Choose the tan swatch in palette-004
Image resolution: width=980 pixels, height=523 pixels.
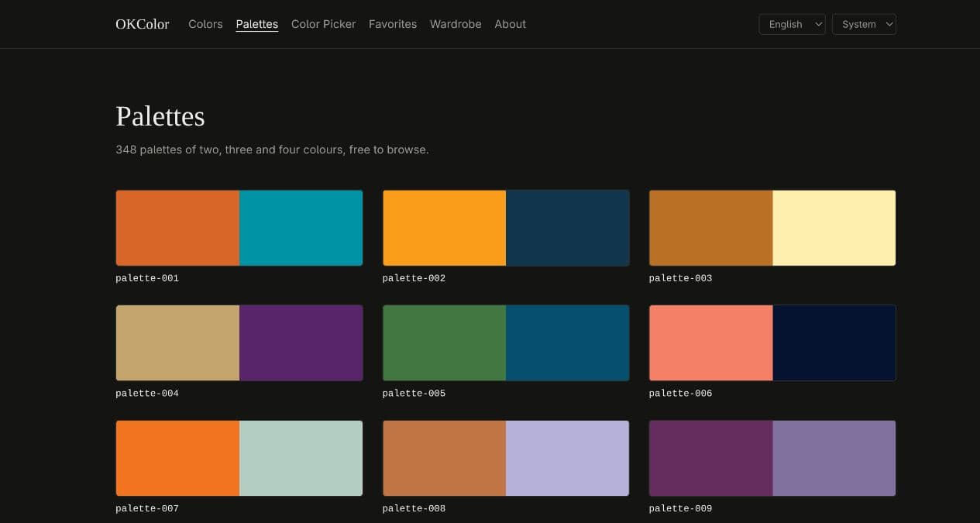177,342
